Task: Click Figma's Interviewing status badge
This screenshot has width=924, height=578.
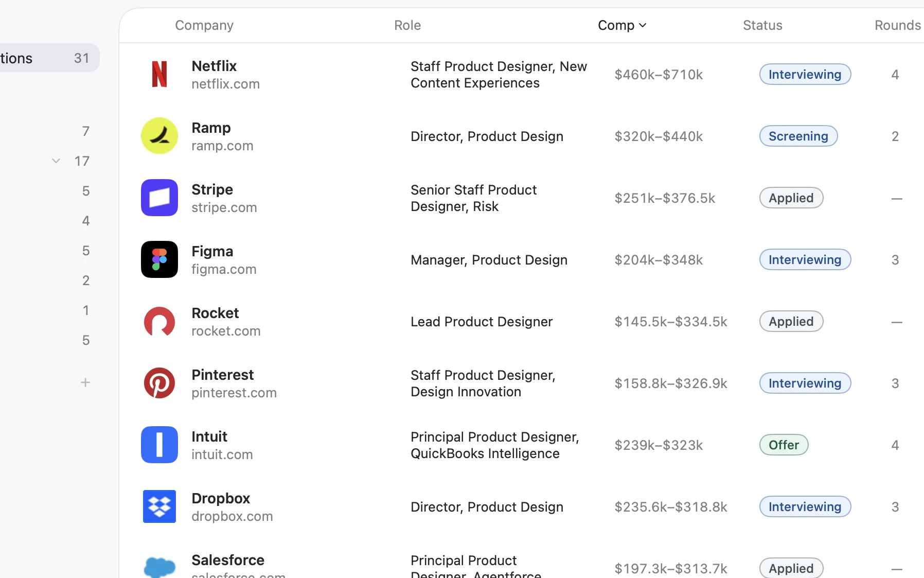Action: tap(805, 259)
